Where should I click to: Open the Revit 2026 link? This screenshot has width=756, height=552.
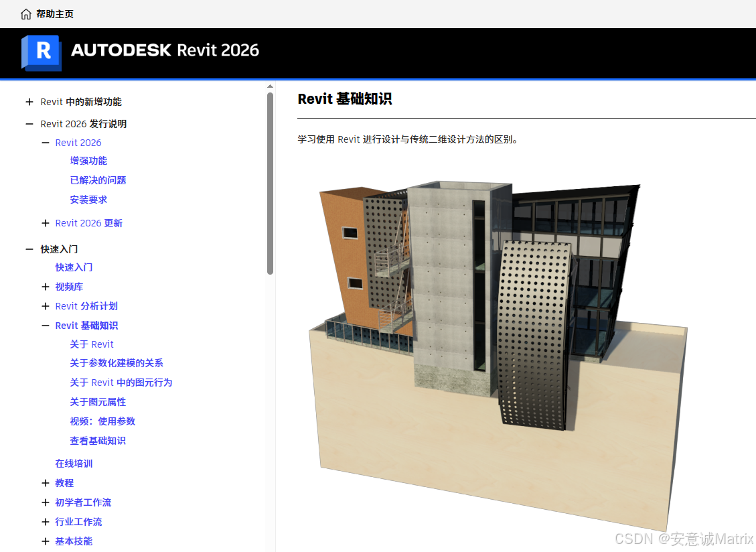point(78,143)
